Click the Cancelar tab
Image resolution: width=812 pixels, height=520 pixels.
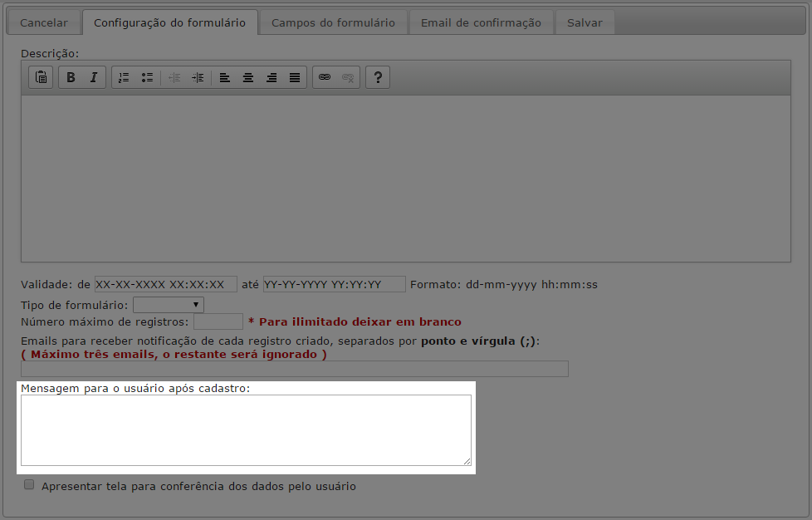44,22
